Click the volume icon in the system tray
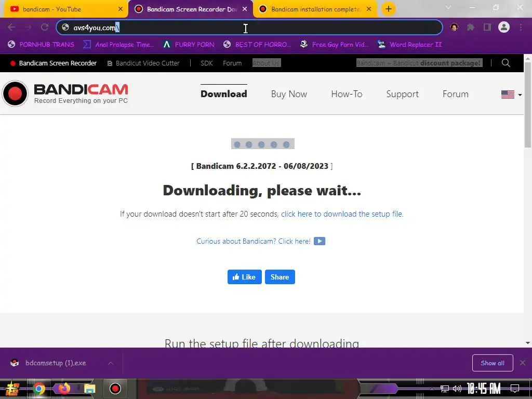The image size is (532, 399). [x=457, y=389]
